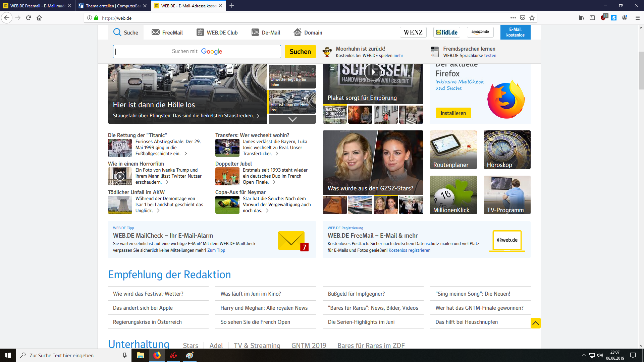Image resolution: width=644 pixels, height=362 pixels.
Task: Switch to WEB.DE Freemail browser tab
Action: [37, 6]
